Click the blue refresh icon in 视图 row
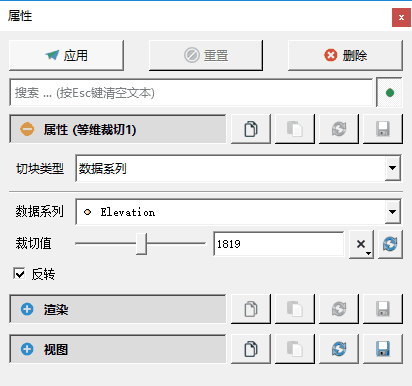The height and width of the screenshot is (386, 412). click(339, 349)
